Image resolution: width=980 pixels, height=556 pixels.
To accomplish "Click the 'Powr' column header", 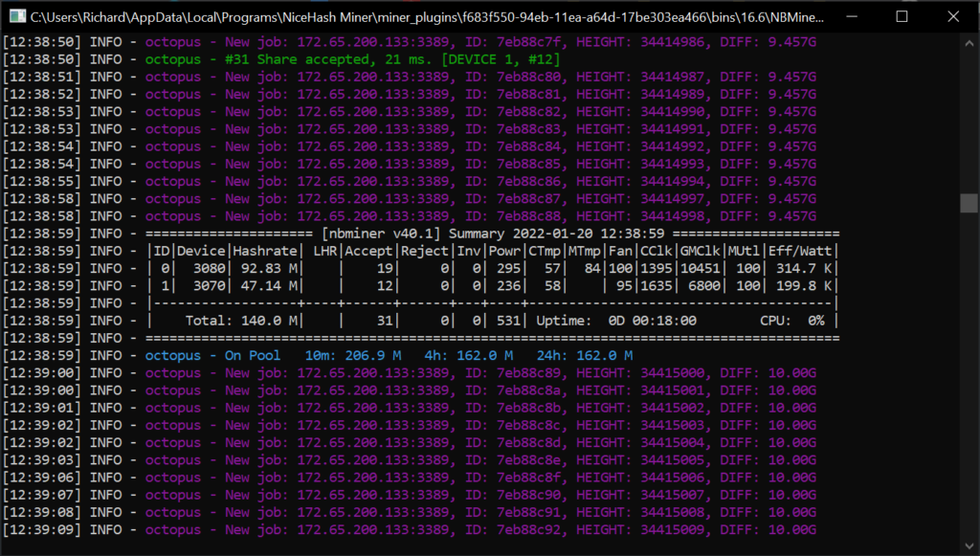I will tap(504, 251).
